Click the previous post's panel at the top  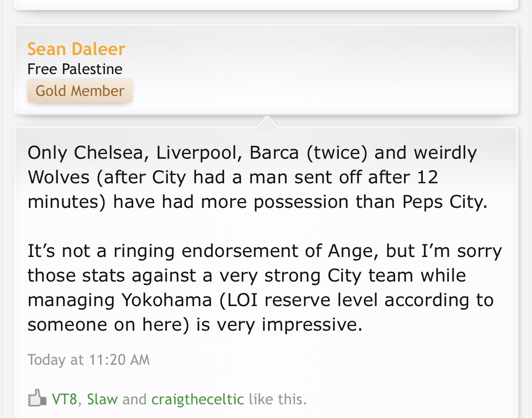(x=266, y=5)
